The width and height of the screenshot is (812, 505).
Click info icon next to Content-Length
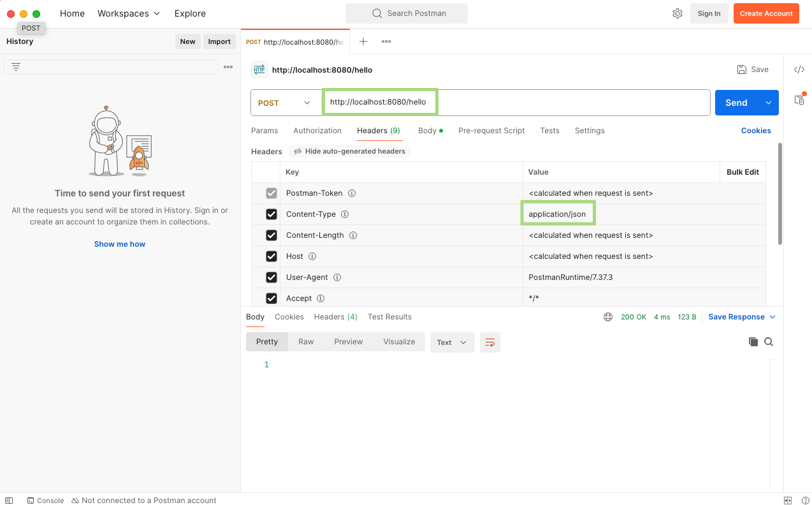pyautogui.click(x=353, y=235)
